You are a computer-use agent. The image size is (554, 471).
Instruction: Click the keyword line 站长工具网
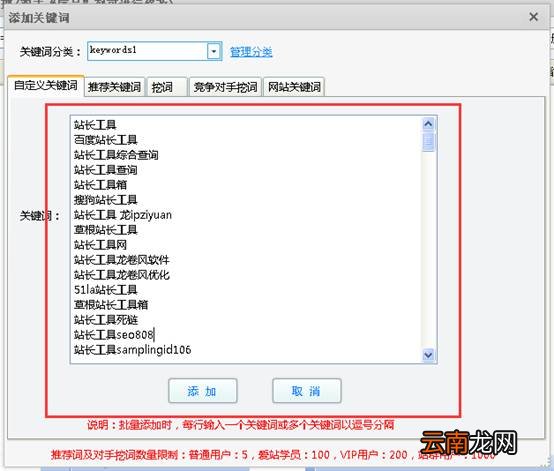(100, 245)
